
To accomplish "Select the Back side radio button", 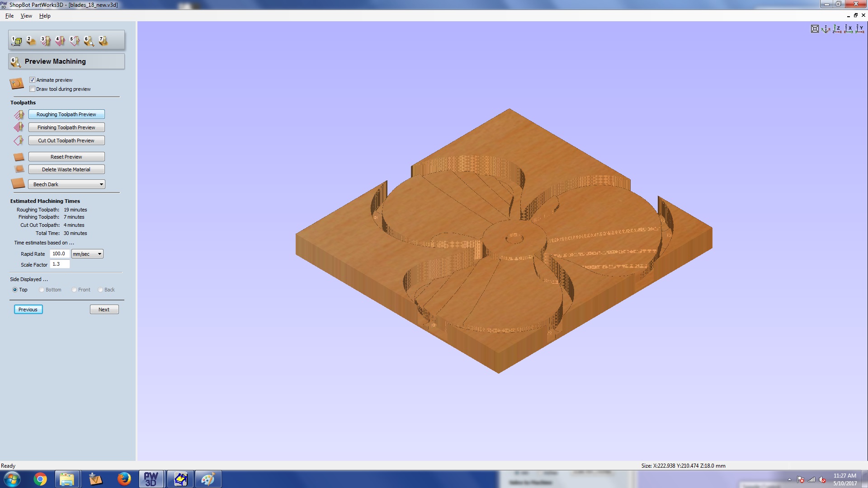I will (x=100, y=290).
